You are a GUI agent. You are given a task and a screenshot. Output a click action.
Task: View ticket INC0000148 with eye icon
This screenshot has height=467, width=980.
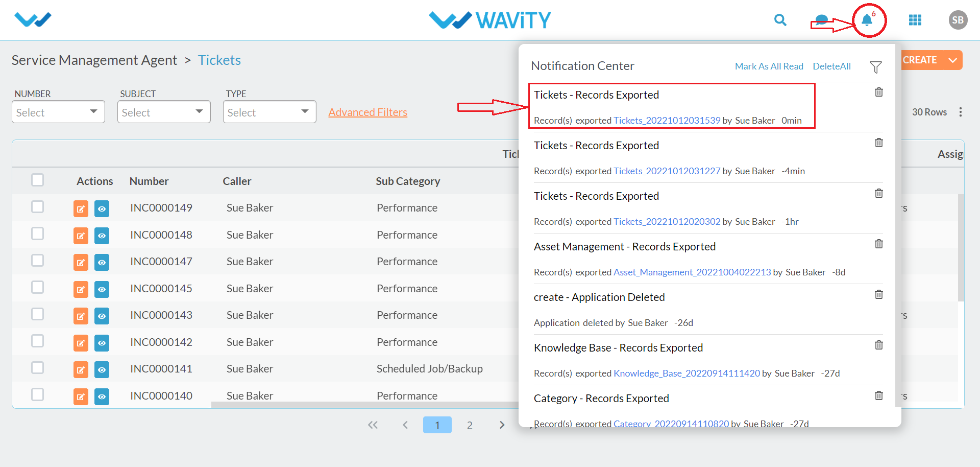point(102,236)
